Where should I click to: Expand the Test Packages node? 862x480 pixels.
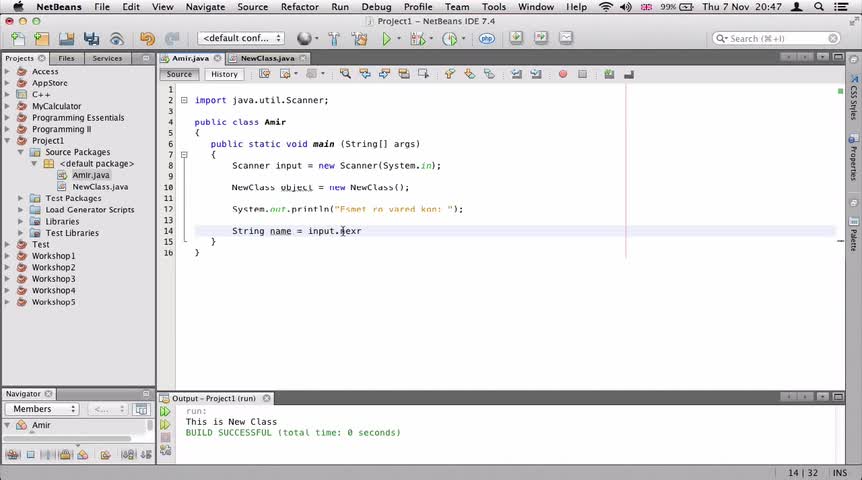(20, 198)
